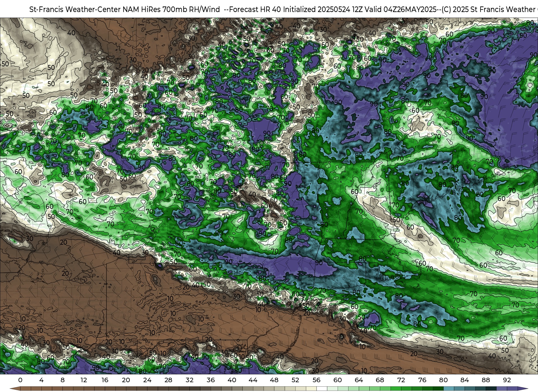Click the colorbar tick label '88'
Screen dimensions: 538x392
click(x=486, y=380)
